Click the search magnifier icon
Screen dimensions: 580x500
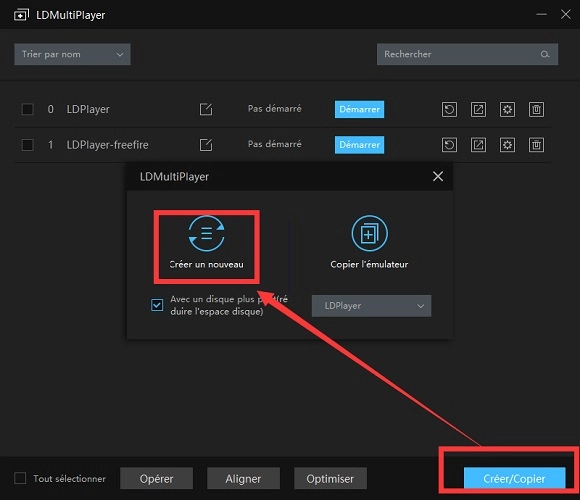click(x=544, y=54)
